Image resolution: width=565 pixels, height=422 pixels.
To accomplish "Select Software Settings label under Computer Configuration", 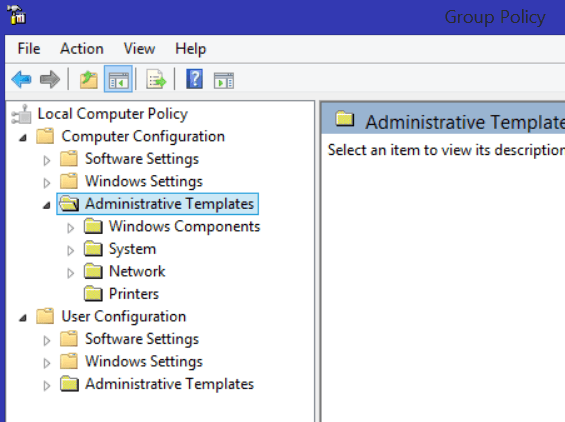I will point(142,159).
